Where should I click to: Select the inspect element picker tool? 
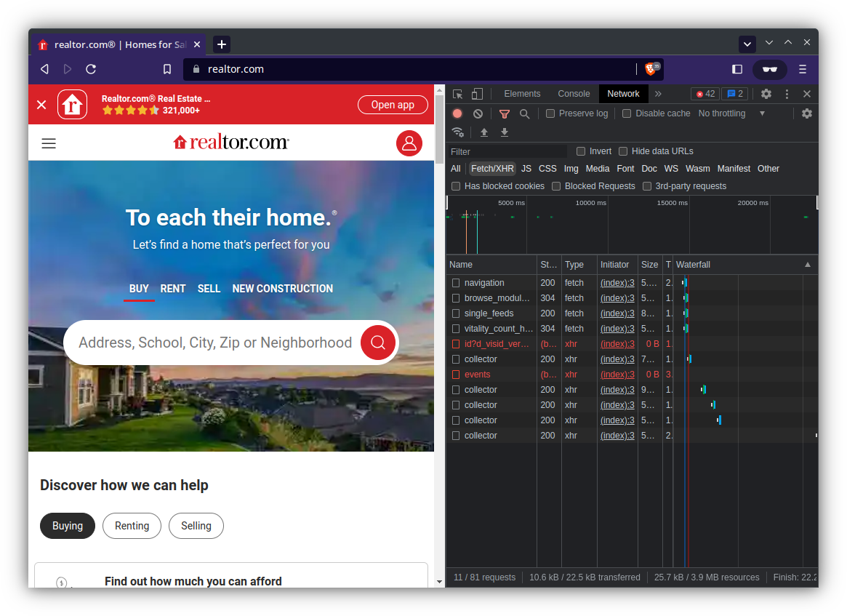tap(457, 94)
